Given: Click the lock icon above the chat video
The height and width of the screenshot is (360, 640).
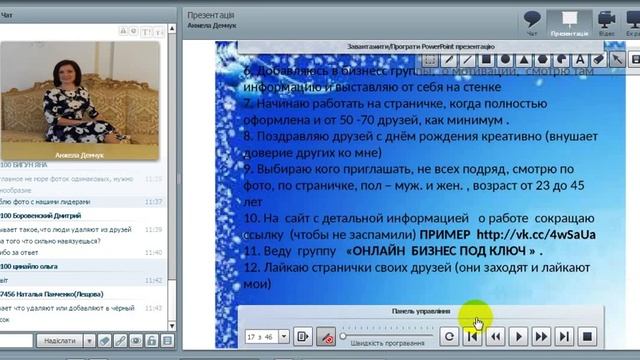Looking at the screenshot, I should [x=123, y=31].
